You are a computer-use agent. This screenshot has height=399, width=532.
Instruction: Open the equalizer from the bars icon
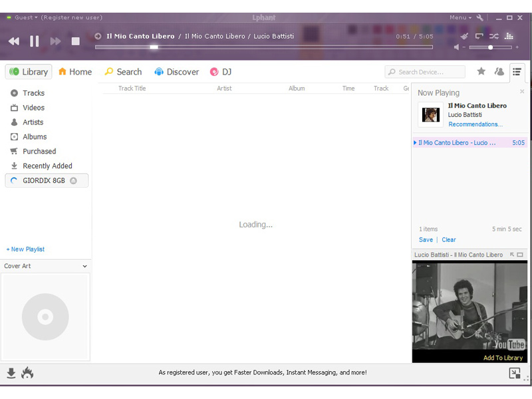509,36
